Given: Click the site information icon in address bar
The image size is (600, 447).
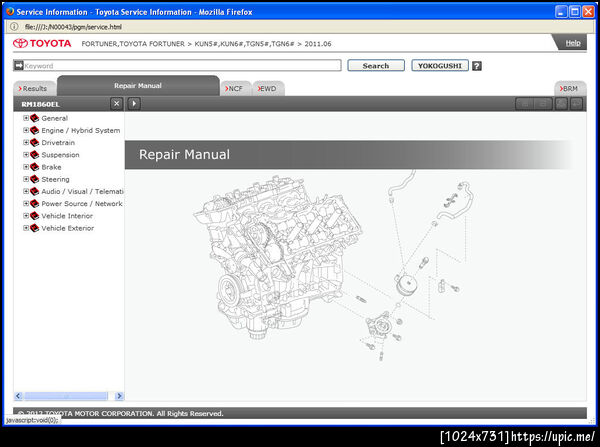Looking at the screenshot, I should click(14, 27).
